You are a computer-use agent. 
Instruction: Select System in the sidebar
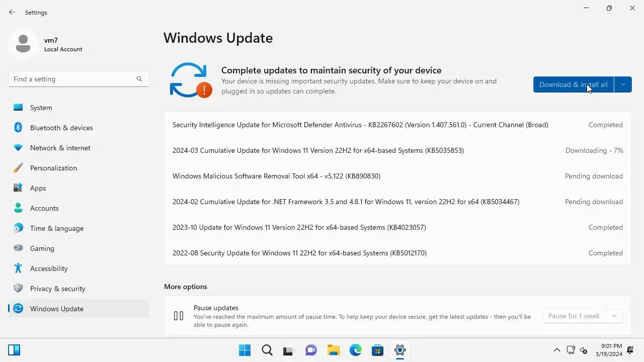78,108
